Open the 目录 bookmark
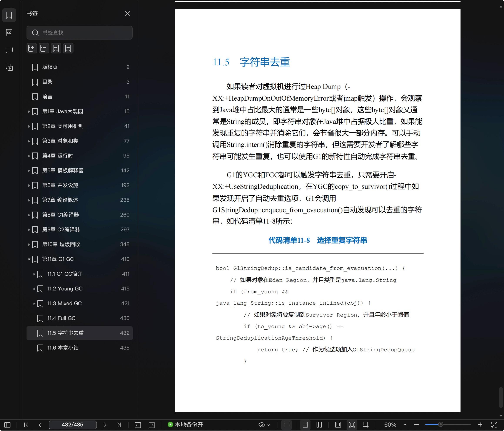The image size is (504, 431). pos(80,82)
